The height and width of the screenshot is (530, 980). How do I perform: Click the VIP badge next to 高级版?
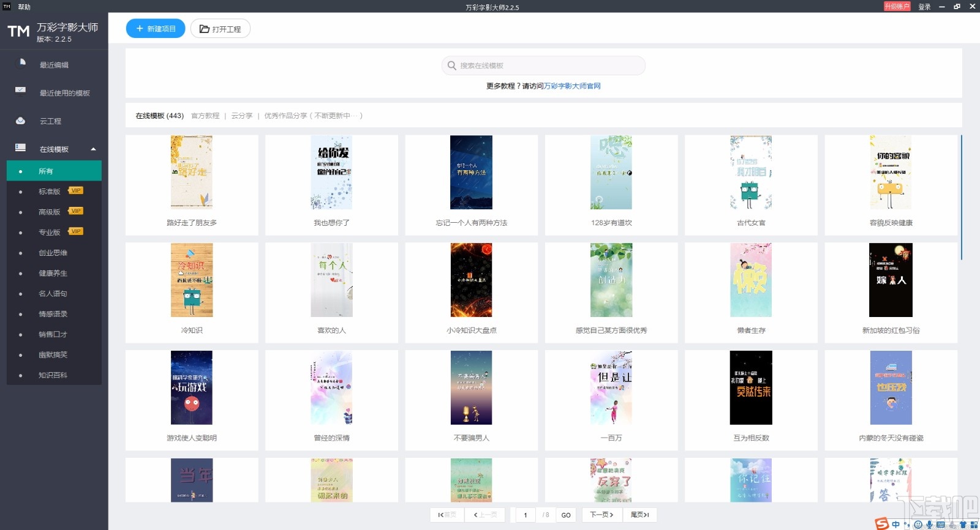point(75,211)
